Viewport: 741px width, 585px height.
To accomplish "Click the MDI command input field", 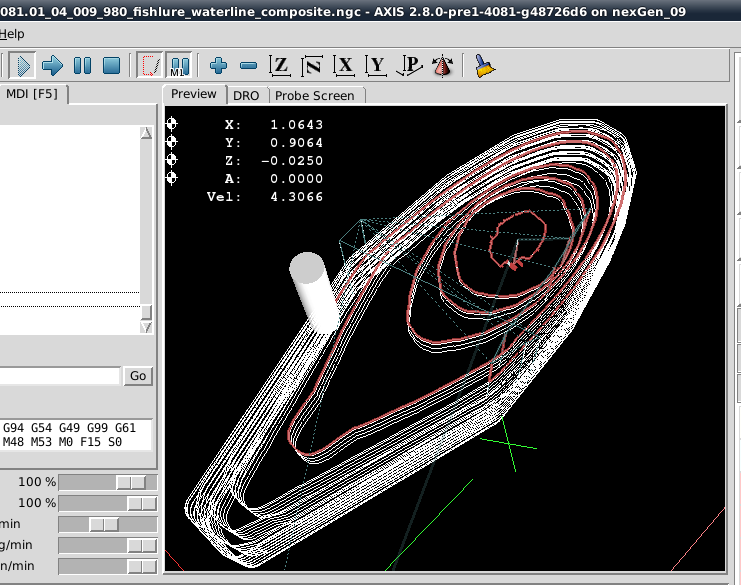I will [60, 376].
